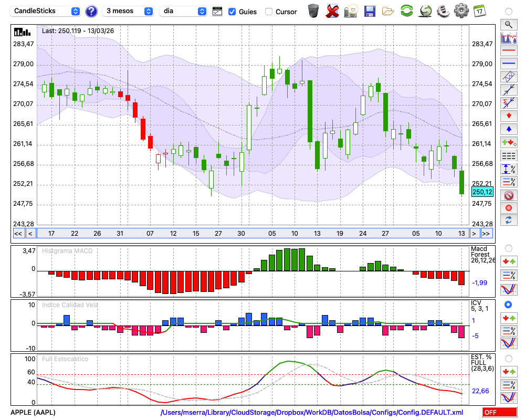
Task: Click the magnifying glass zoom tool
Action: coord(508,24)
